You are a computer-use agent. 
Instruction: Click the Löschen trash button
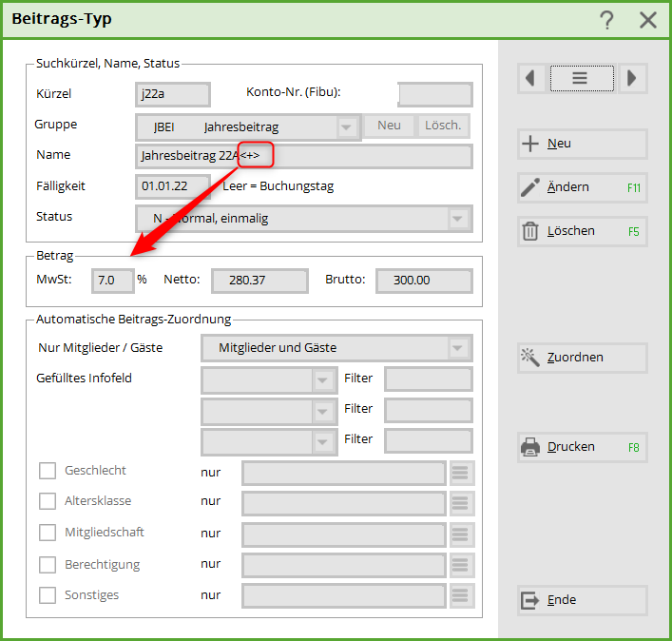[582, 231]
